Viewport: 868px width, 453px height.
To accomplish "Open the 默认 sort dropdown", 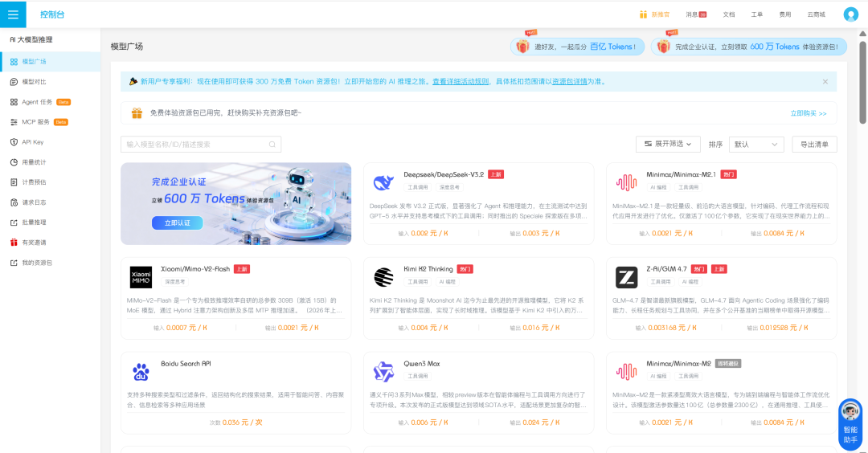I will [x=755, y=145].
